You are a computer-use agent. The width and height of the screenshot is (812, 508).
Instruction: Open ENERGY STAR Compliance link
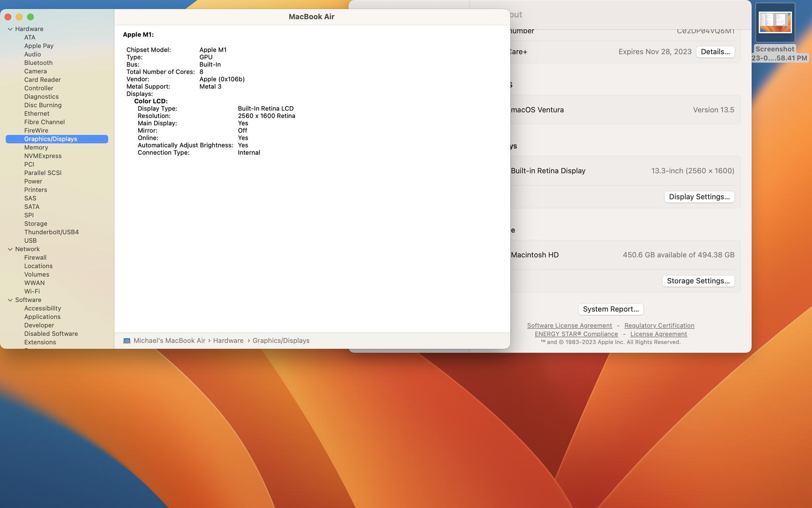(576, 334)
